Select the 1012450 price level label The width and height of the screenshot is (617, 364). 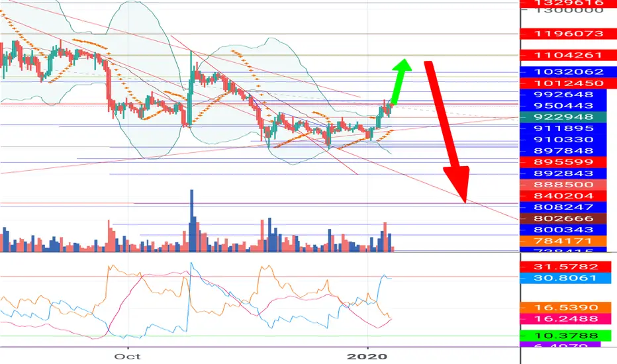coord(568,83)
